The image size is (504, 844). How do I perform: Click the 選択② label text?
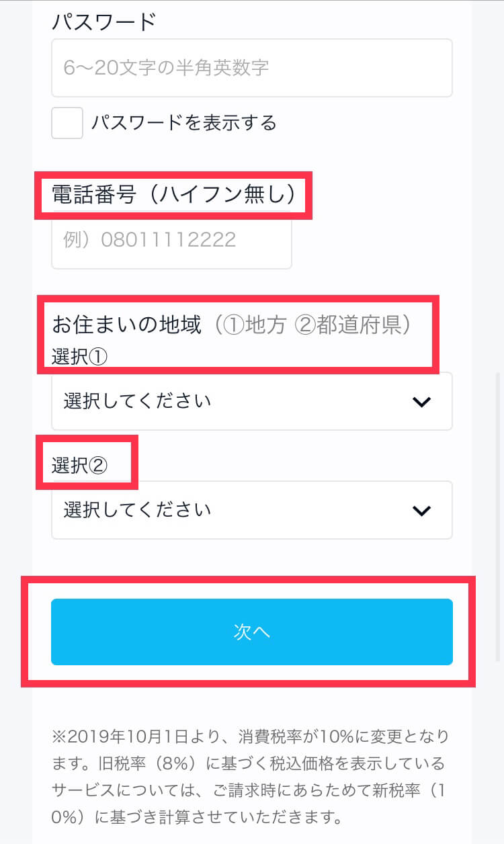pyautogui.click(x=79, y=465)
